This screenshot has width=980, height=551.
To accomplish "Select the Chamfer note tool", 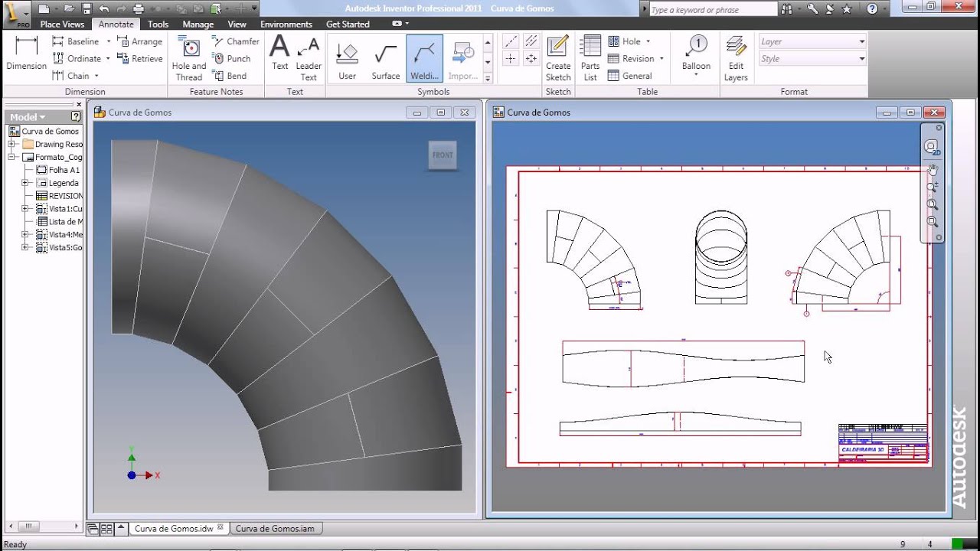I will coord(236,41).
